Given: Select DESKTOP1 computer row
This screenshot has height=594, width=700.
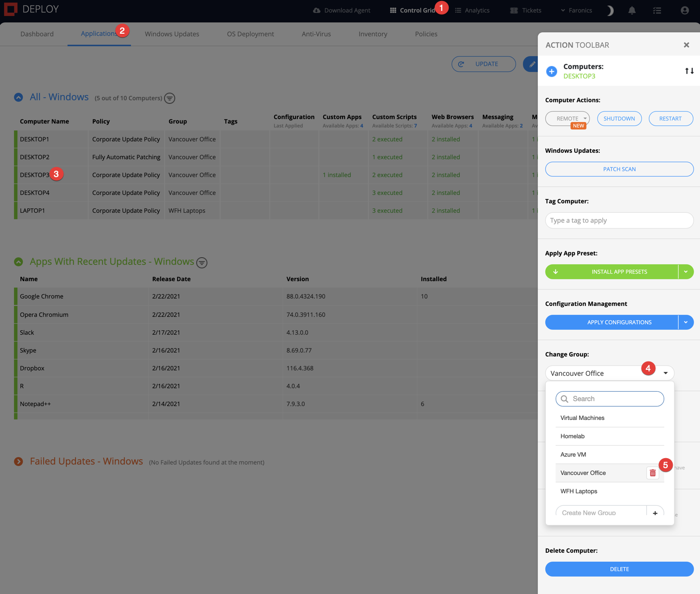Looking at the screenshot, I should pos(276,139).
